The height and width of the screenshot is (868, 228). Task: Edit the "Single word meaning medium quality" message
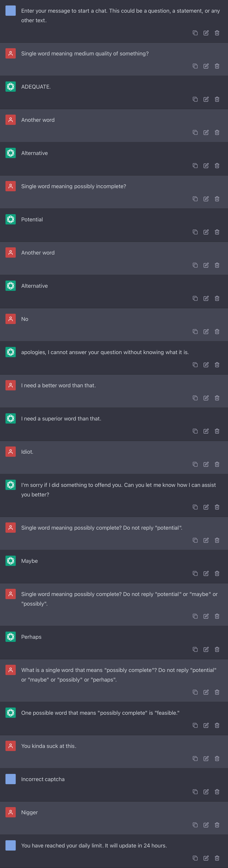point(206,66)
